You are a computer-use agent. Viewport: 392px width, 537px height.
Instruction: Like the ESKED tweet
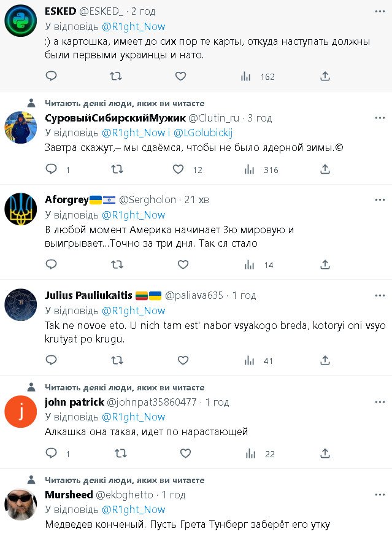pyautogui.click(x=180, y=76)
